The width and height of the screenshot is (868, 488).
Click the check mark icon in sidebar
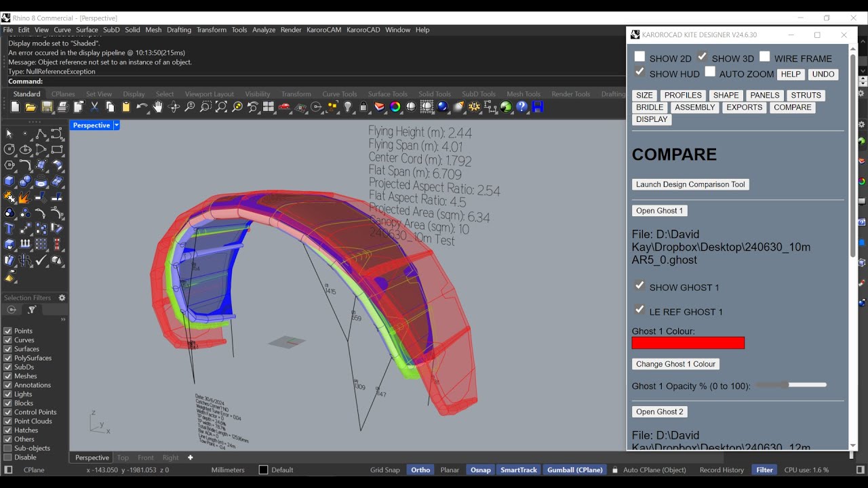point(41,260)
